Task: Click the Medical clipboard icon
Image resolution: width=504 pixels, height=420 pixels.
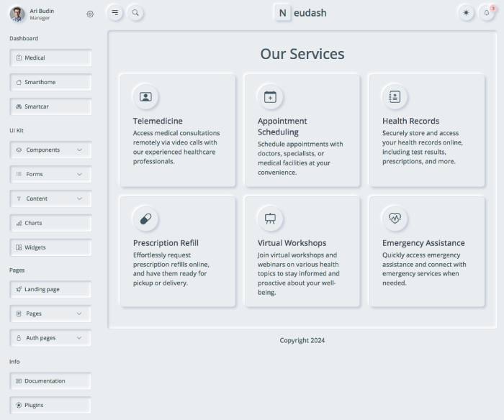Action: [19, 58]
